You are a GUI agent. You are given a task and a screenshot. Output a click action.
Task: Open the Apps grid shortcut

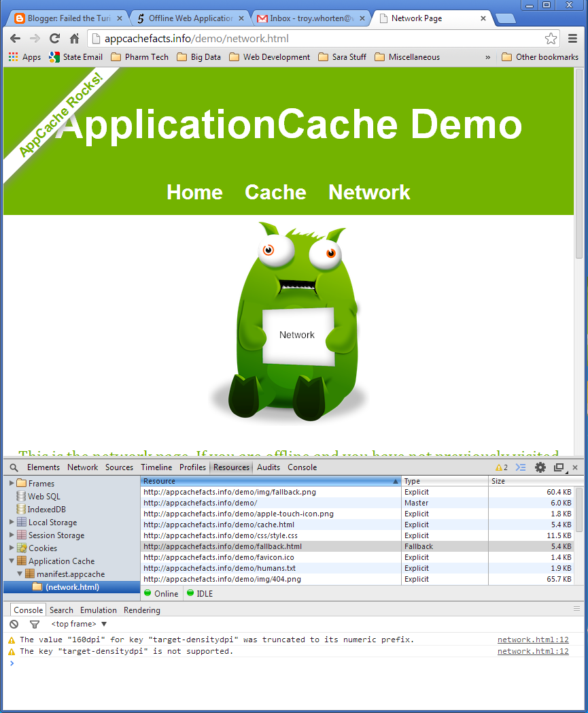[x=24, y=57]
